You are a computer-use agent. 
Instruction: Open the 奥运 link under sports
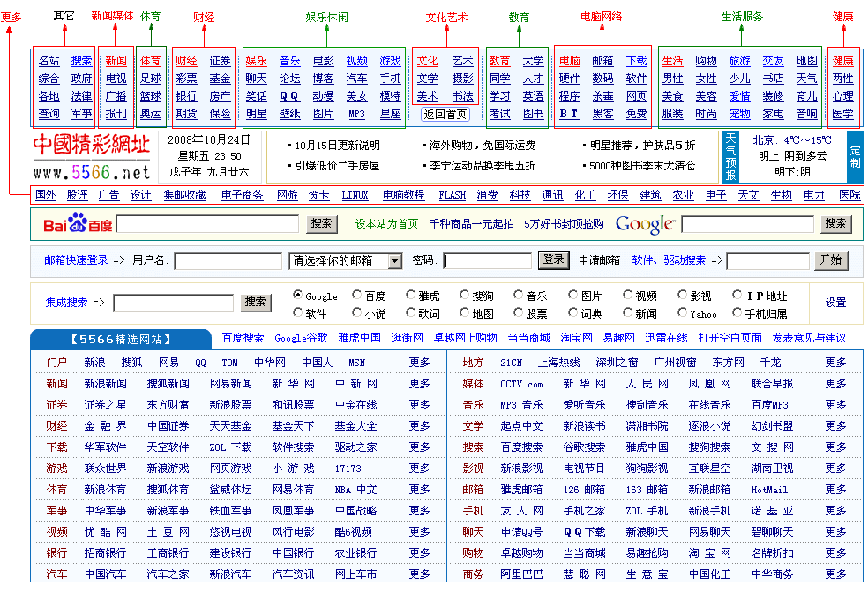(150, 114)
